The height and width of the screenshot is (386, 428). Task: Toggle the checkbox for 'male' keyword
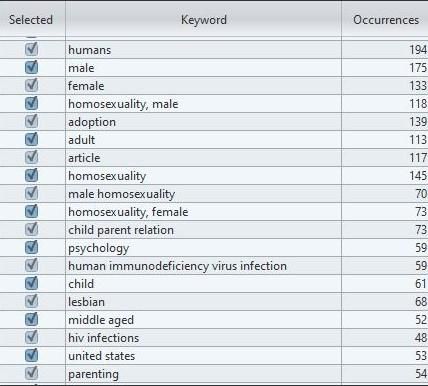click(x=31, y=67)
